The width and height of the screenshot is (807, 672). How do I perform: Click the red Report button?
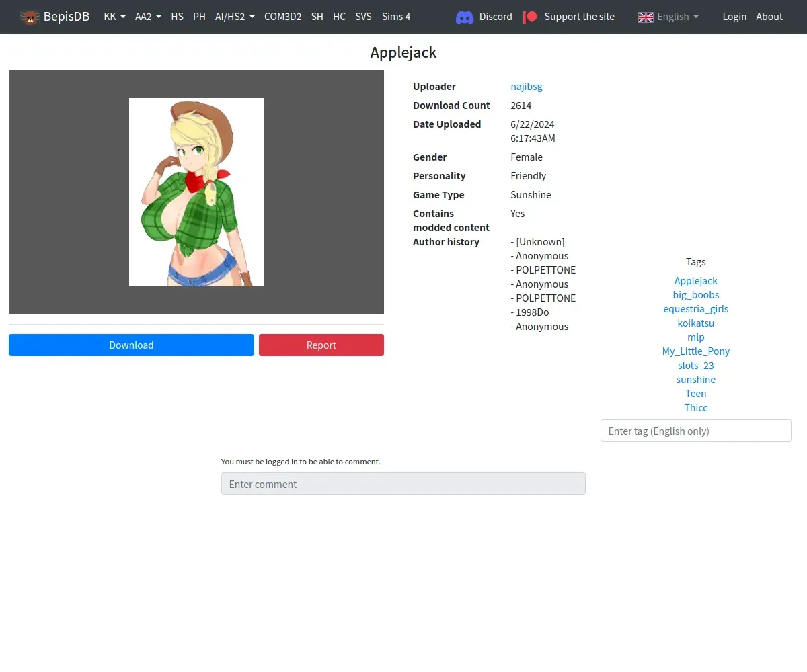[x=321, y=345]
